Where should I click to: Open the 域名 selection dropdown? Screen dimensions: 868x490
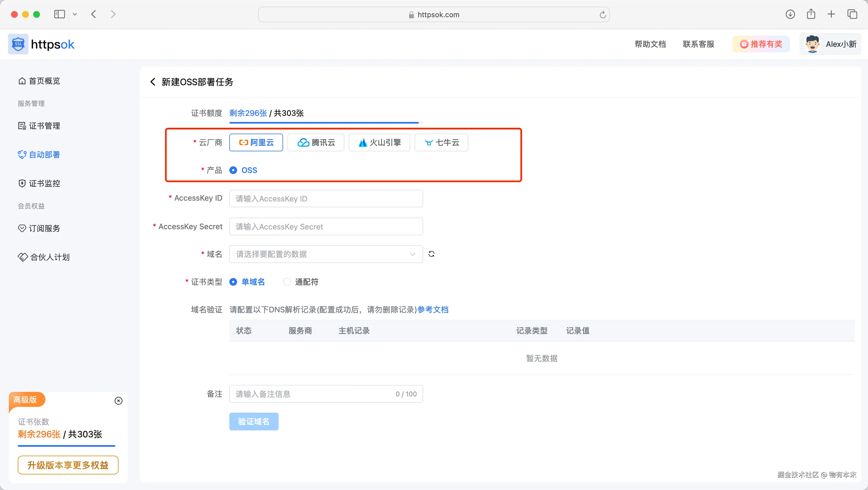pyautogui.click(x=326, y=254)
